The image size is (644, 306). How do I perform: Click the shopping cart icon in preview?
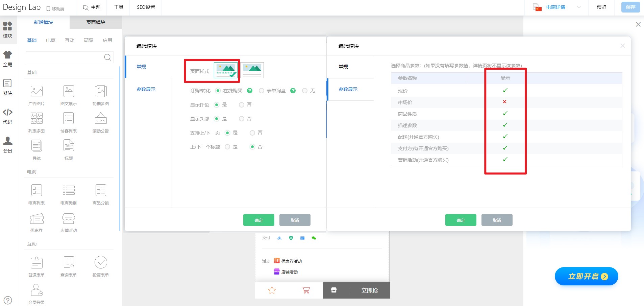(306, 290)
